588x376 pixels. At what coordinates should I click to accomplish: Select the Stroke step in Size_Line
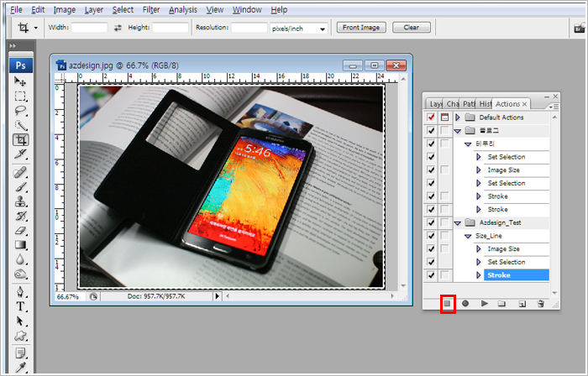pos(517,275)
